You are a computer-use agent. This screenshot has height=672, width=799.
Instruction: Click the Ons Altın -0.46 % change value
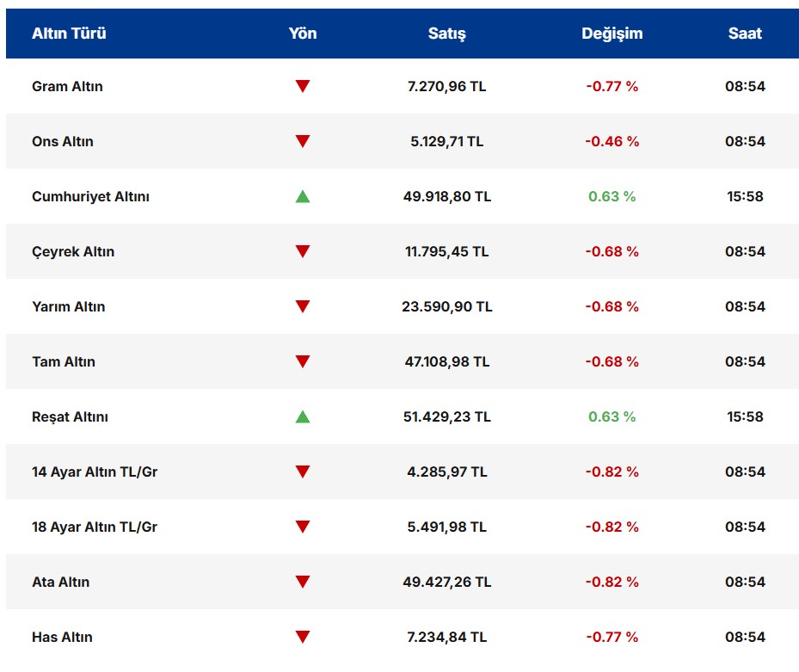612,141
